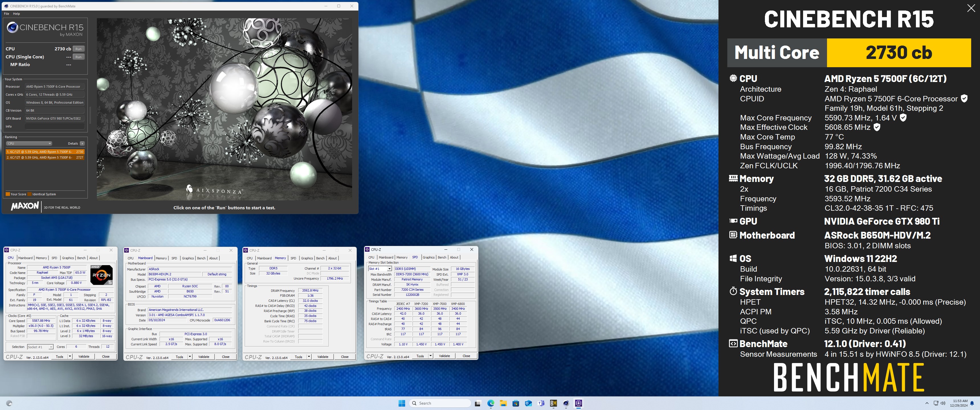Show hidden tray icons via the chevron
The width and height of the screenshot is (980, 410).
[x=927, y=403]
